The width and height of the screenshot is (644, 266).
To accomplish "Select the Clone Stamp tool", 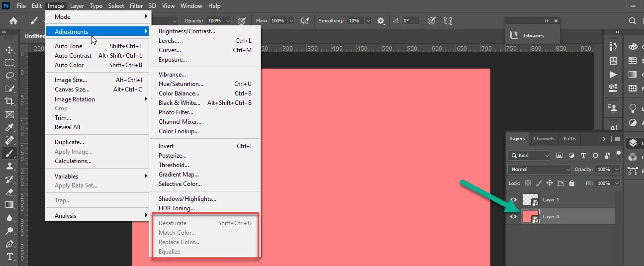I will point(9,166).
